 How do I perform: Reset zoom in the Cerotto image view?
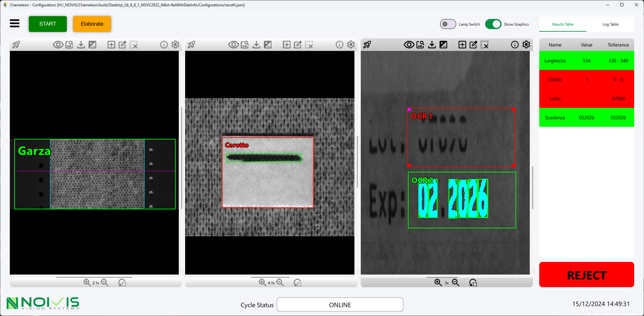pyautogui.click(x=297, y=282)
